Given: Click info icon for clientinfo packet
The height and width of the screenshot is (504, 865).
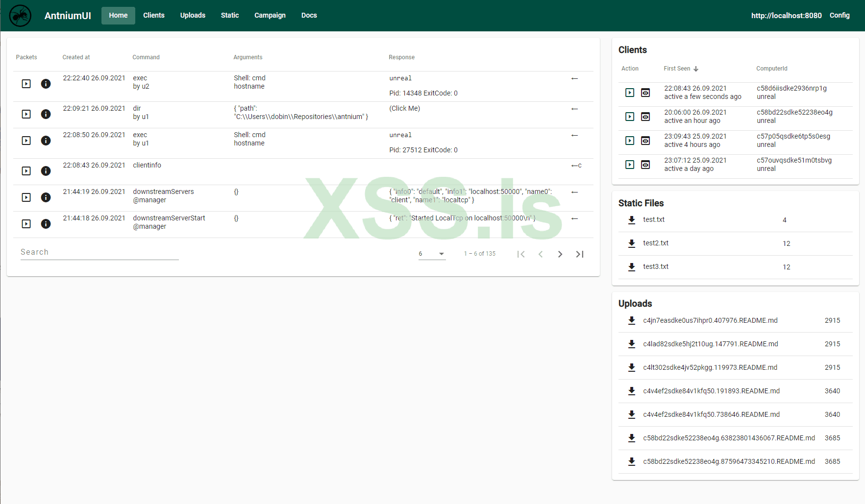Looking at the screenshot, I should tap(46, 171).
